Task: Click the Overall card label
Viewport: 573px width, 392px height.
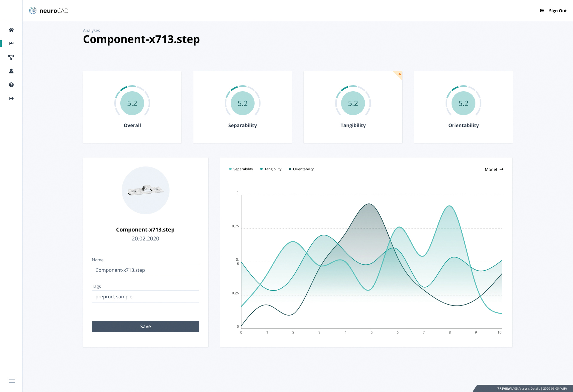Action: point(132,125)
